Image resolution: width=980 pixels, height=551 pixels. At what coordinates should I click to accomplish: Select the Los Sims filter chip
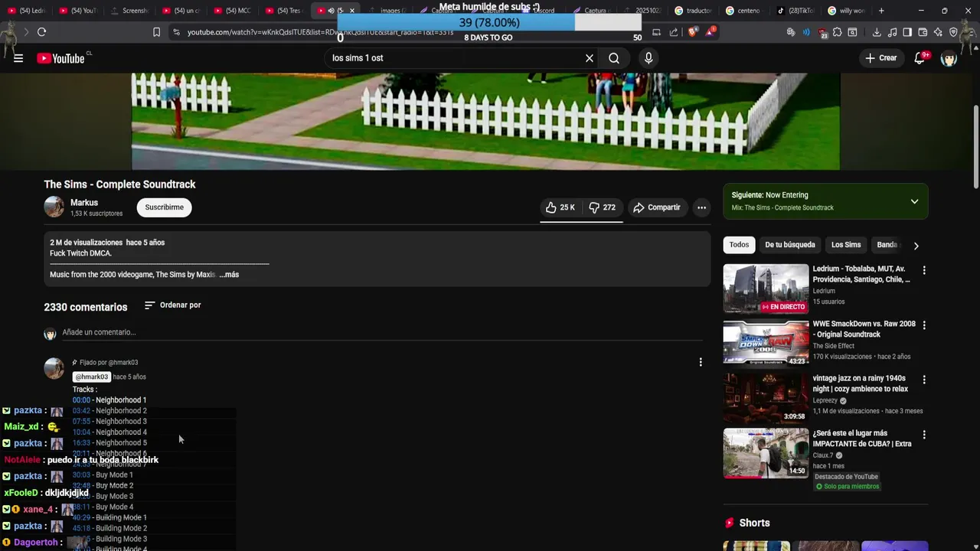tap(846, 245)
